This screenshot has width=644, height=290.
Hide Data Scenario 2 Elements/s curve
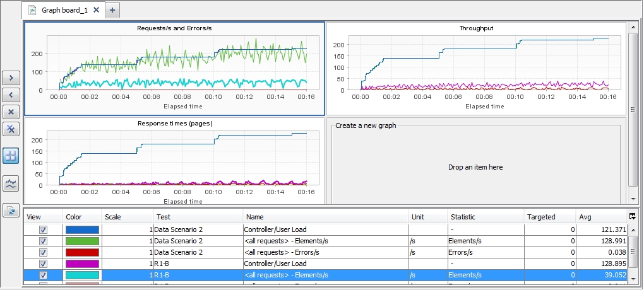click(x=43, y=241)
